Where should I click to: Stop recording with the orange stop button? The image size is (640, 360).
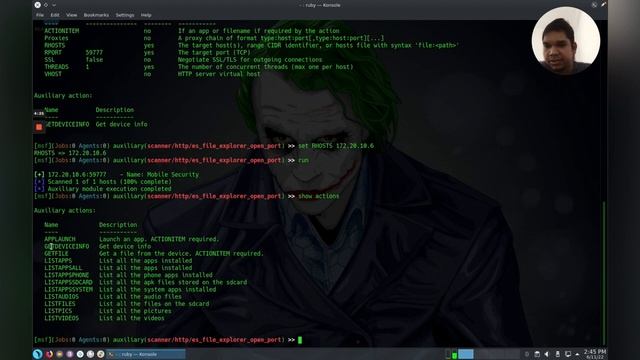(39, 127)
